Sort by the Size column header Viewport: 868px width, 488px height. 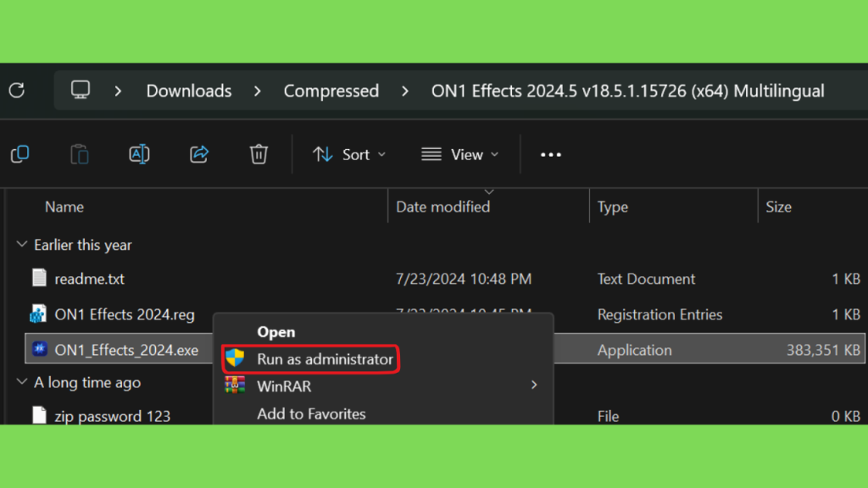click(778, 207)
